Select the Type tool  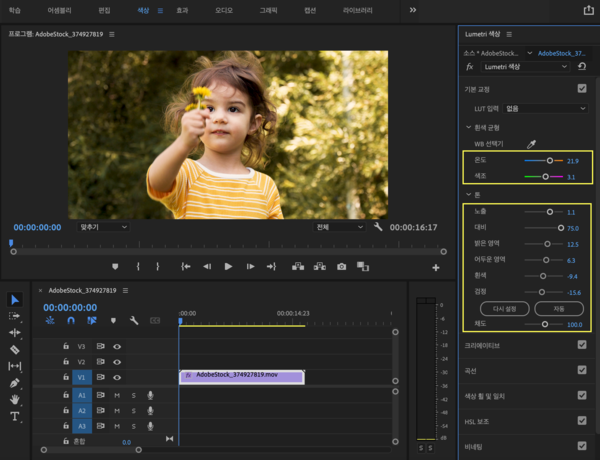(x=15, y=416)
